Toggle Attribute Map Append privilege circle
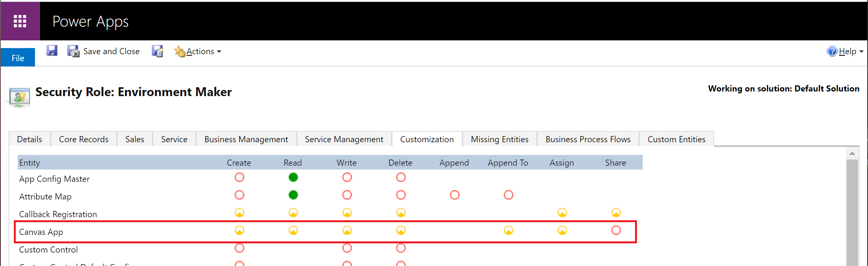The height and width of the screenshot is (266, 868). click(x=454, y=195)
